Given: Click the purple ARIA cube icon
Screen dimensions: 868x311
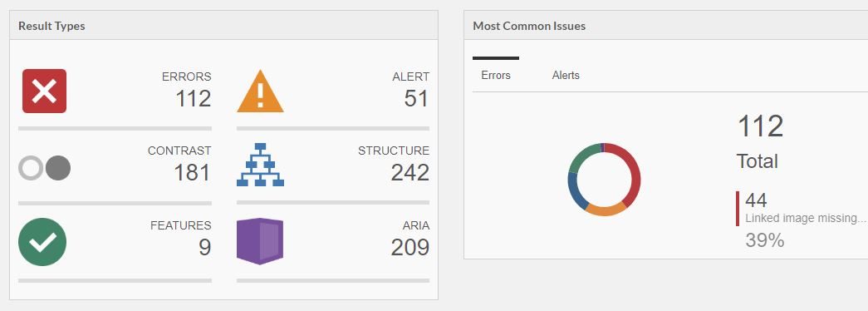Looking at the screenshot, I should click(x=260, y=241).
